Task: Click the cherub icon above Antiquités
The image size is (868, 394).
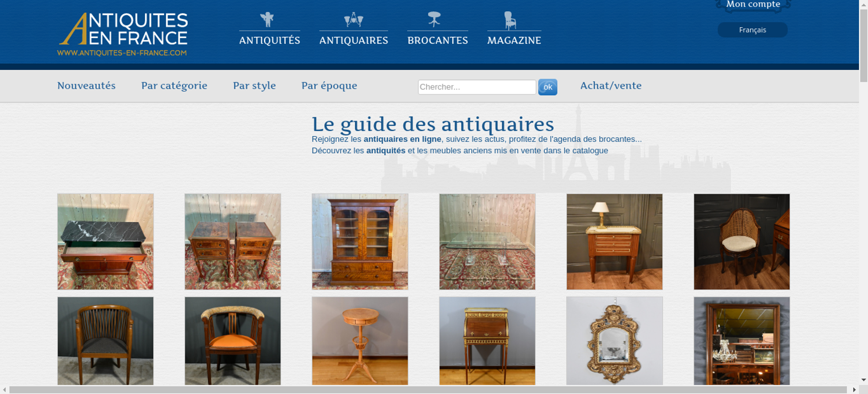Action: pyautogui.click(x=267, y=20)
